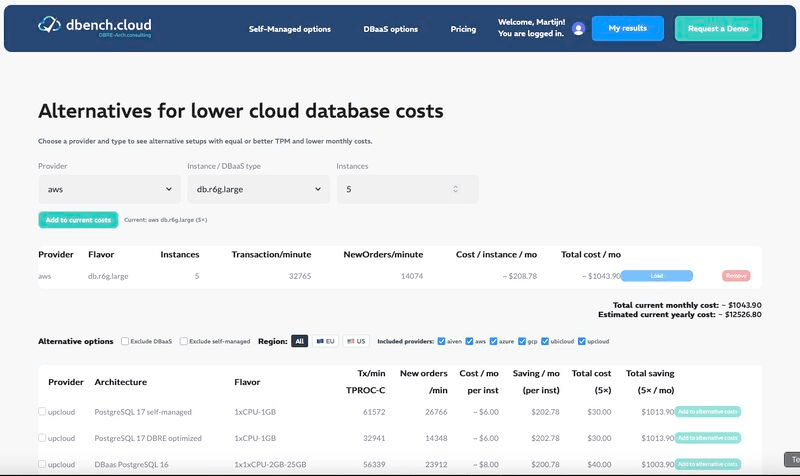Select EU region flag button
800x476 pixels.
click(x=325, y=341)
